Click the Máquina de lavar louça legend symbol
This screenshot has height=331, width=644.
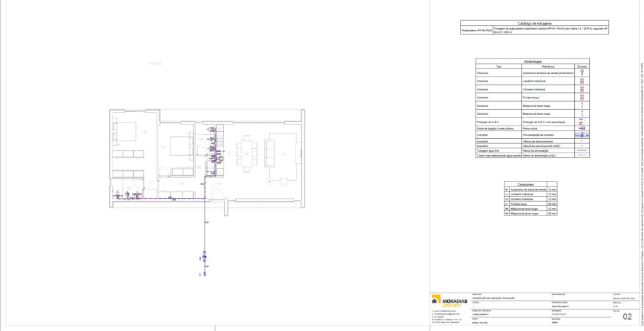582,106
